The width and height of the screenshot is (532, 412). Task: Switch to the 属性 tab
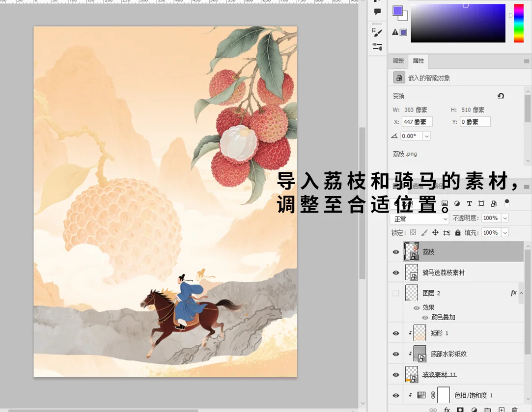(x=419, y=61)
